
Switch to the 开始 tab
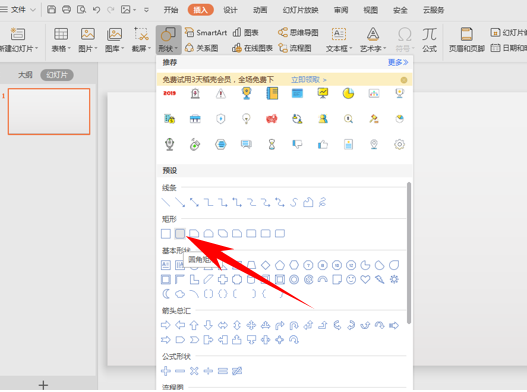(x=170, y=10)
